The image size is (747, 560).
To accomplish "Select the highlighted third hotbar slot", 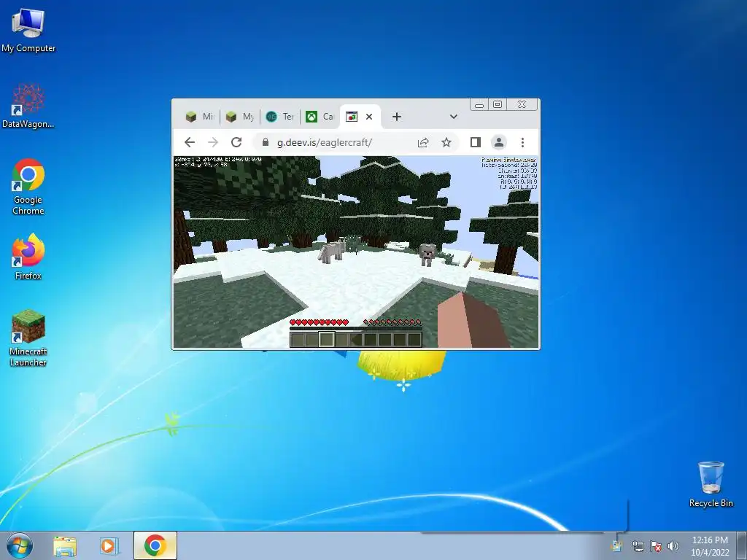I will point(326,339).
